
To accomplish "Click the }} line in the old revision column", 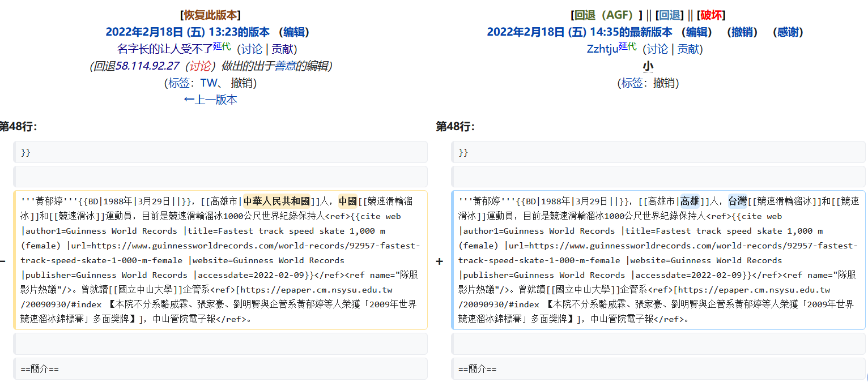I will (220, 152).
